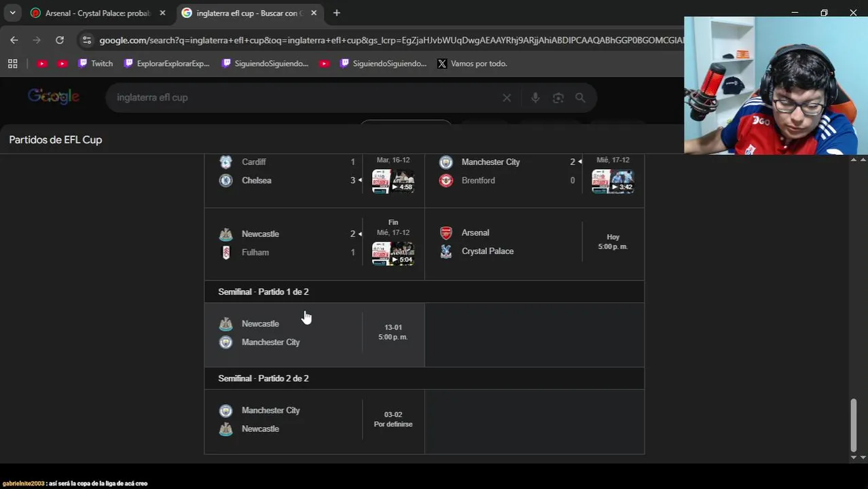This screenshot has height=489, width=868.
Task: Open Arsenal vs Crystal Palace match
Action: (535, 243)
